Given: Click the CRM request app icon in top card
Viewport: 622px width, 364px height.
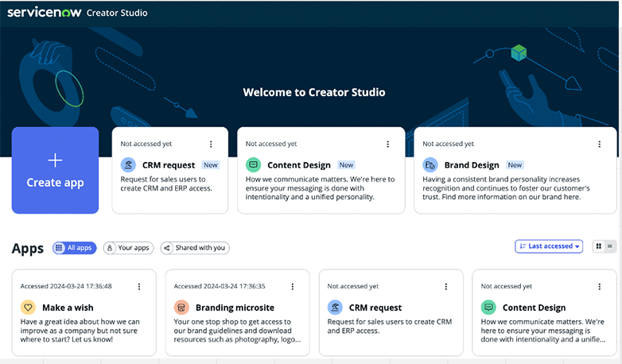Looking at the screenshot, I should coord(128,165).
